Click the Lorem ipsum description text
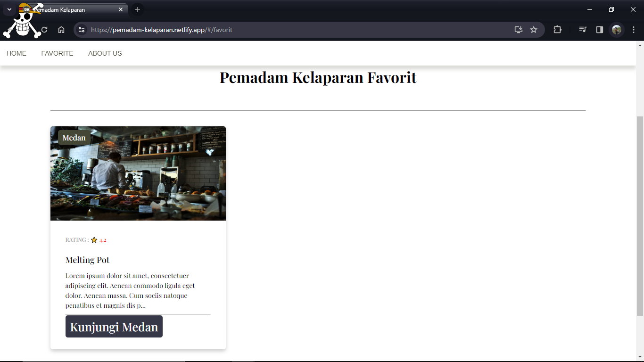This screenshot has width=644, height=362. (130, 290)
